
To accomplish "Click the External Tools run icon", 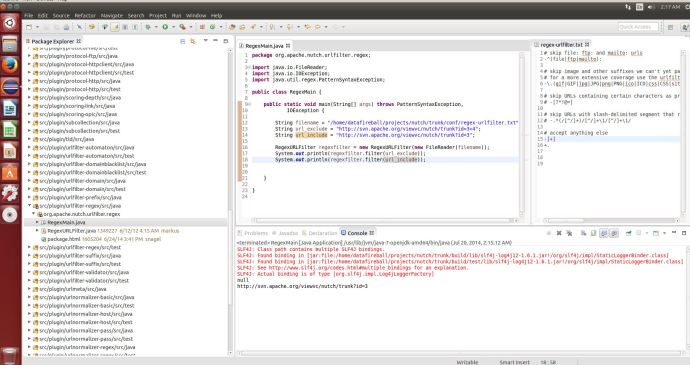I will pyautogui.click(x=183, y=27).
